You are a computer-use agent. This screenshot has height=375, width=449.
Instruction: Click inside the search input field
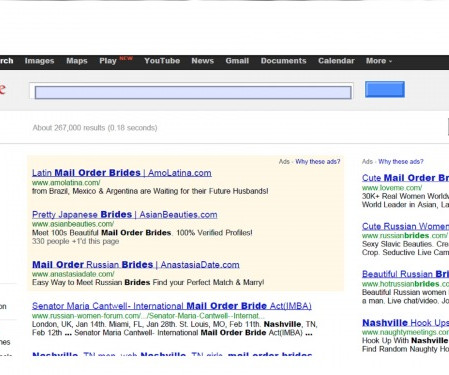(x=193, y=92)
